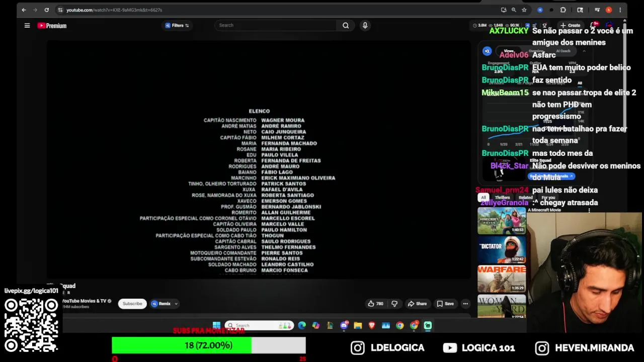This screenshot has height=362, width=644.
Task: Open the blue extension icon in toolbar
Action: (x=540, y=10)
